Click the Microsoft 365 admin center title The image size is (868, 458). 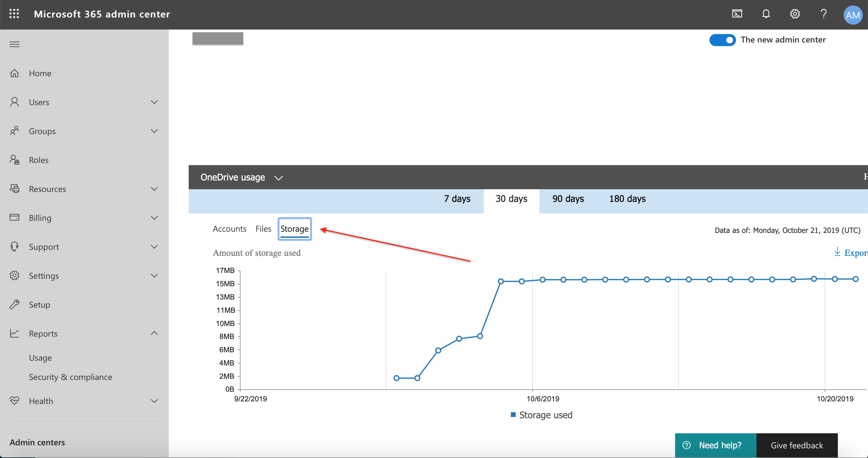[x=102, y=14]
